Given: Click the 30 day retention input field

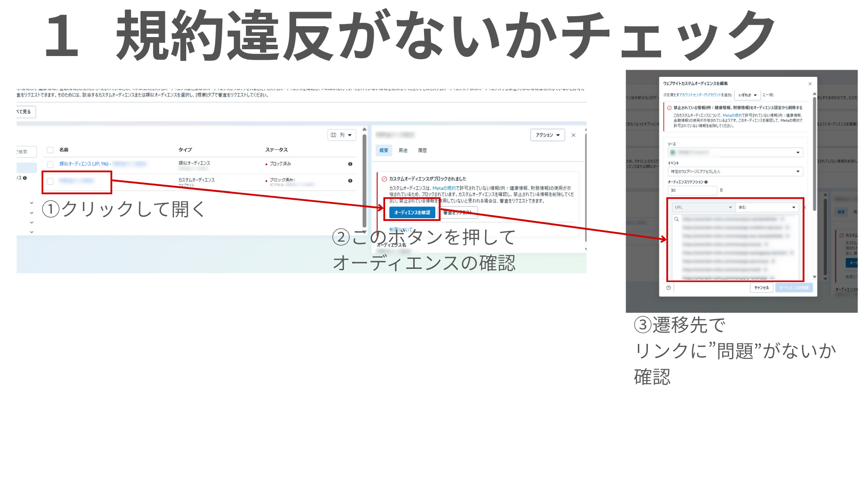Looking at the screenshot, I should [692, 190].
